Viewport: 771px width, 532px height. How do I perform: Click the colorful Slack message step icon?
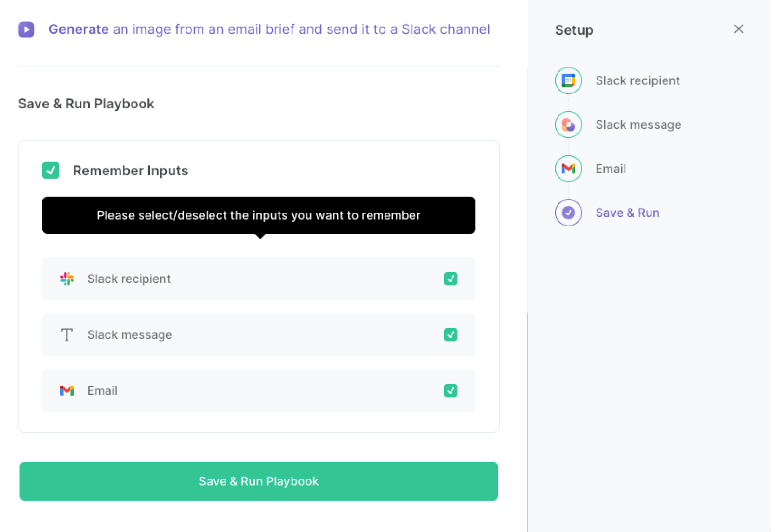pyautogui.click(x=568, y=124)
